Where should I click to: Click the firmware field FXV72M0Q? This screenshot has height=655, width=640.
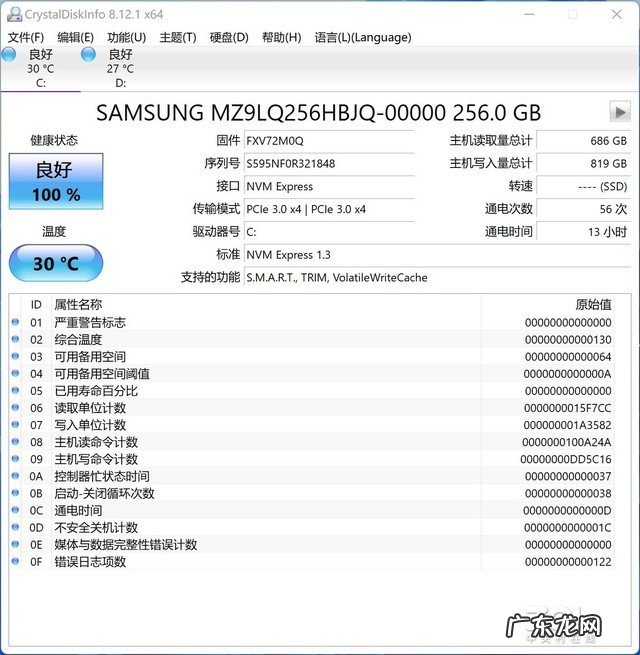(x=329, y=141)
